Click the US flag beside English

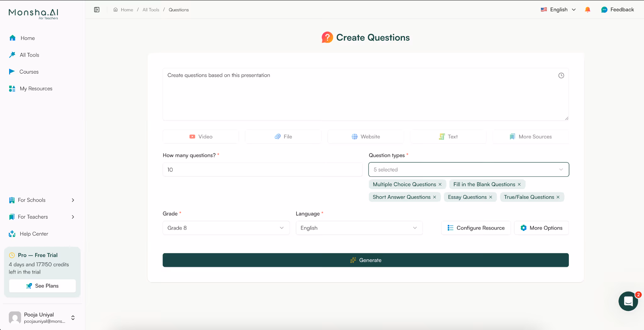coord(544,9)
